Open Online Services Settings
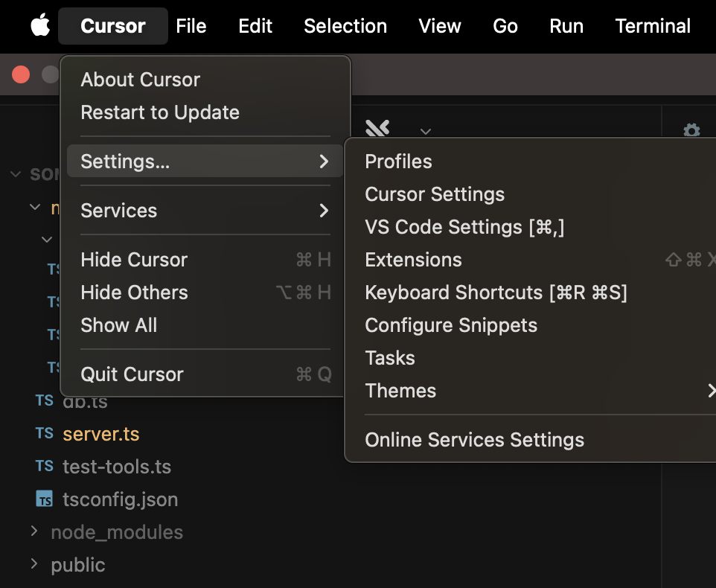This screenshot has height=588, width=716. pyautogui.click(x=474, y=439)
